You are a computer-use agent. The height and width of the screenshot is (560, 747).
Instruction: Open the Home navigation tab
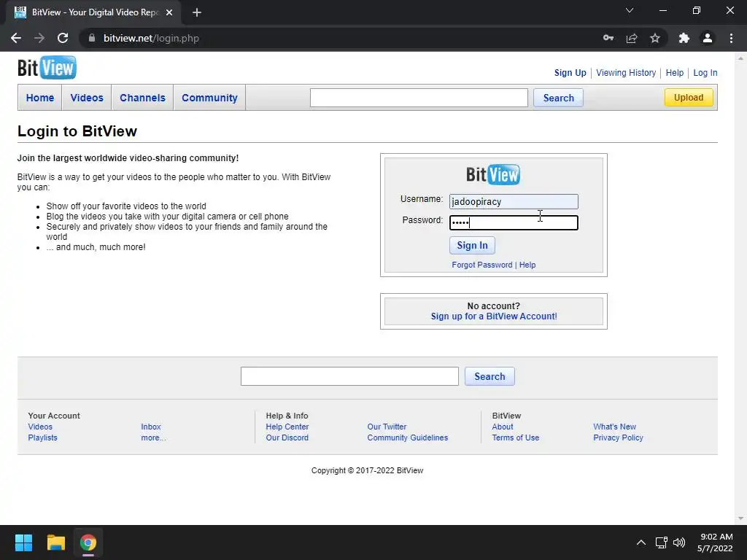coord(40,98)
